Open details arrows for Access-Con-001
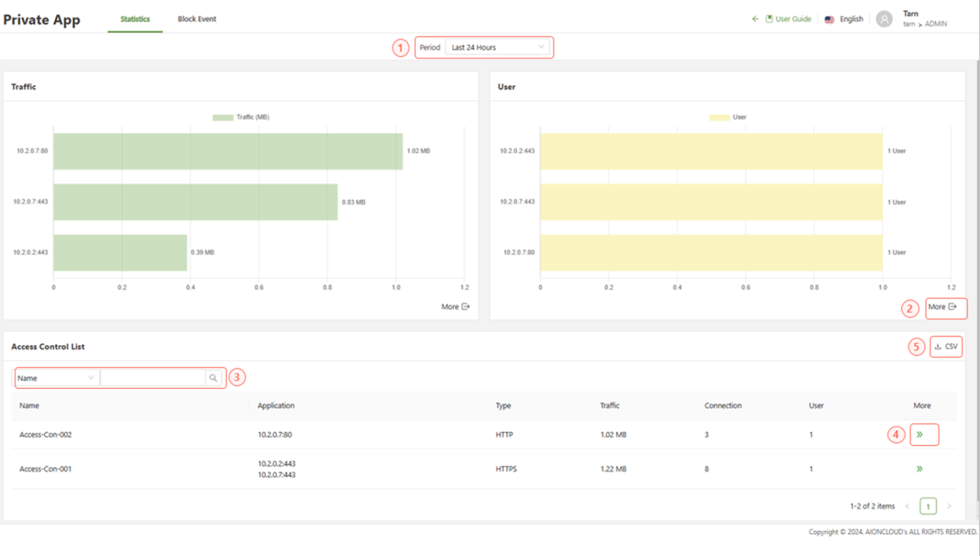 coord(919,469)
